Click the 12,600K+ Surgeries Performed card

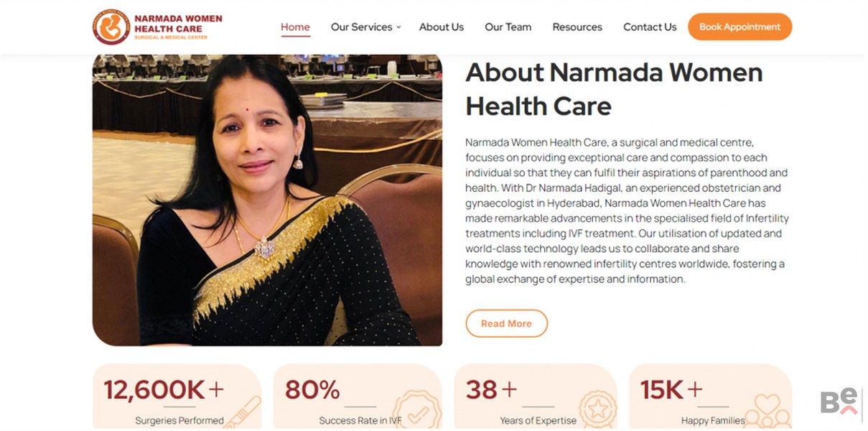click(177, 397)
